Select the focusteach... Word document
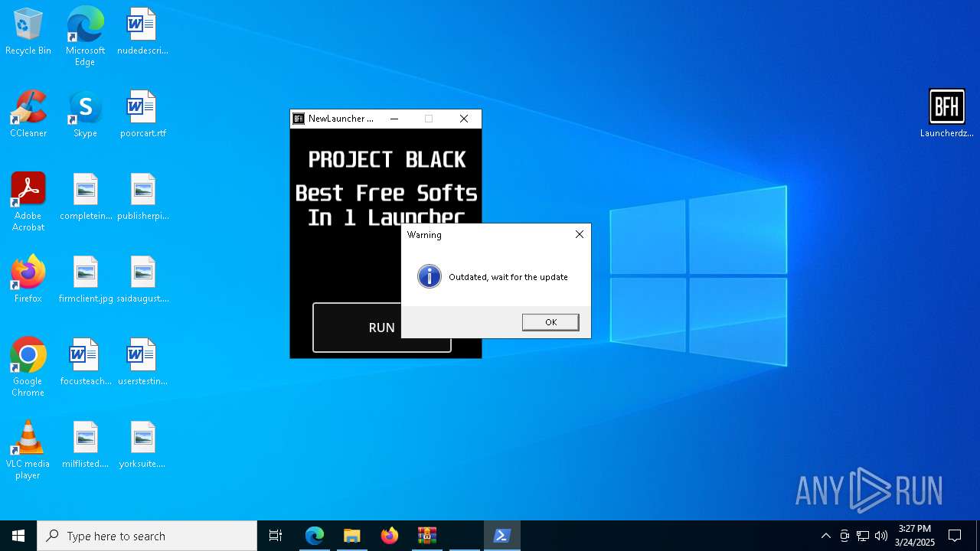This screenshot has height=551, width=980. [85, 363]
